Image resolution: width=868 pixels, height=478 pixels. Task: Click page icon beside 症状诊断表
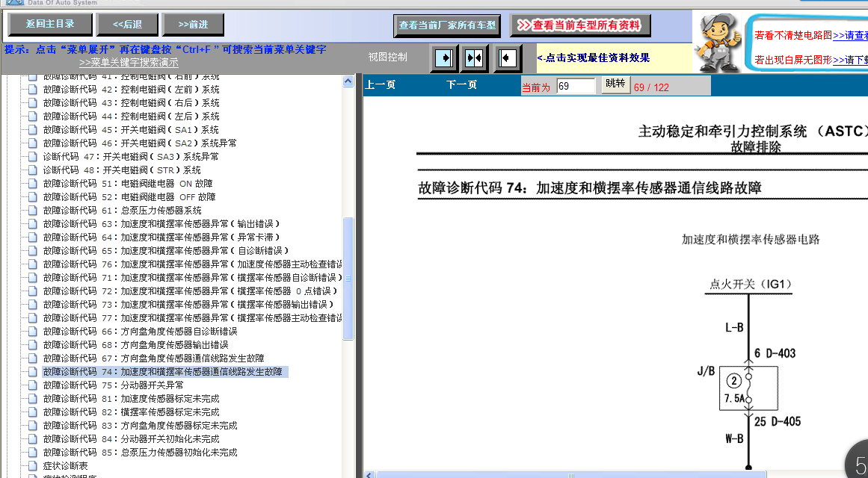pyautogui.click(x=33, y=466)
